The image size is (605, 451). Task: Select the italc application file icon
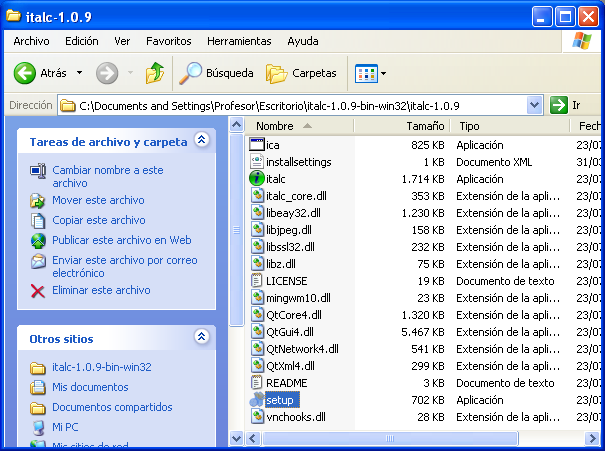[x=257, y=179]
